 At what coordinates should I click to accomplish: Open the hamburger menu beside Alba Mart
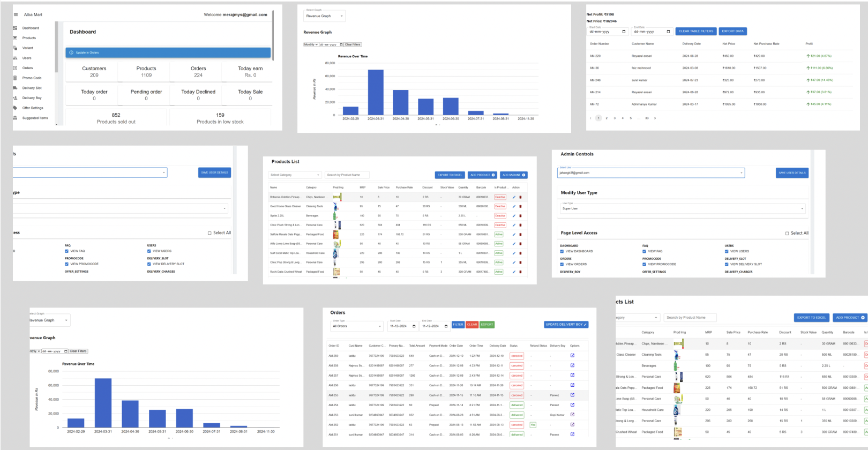tap(16, 15)
